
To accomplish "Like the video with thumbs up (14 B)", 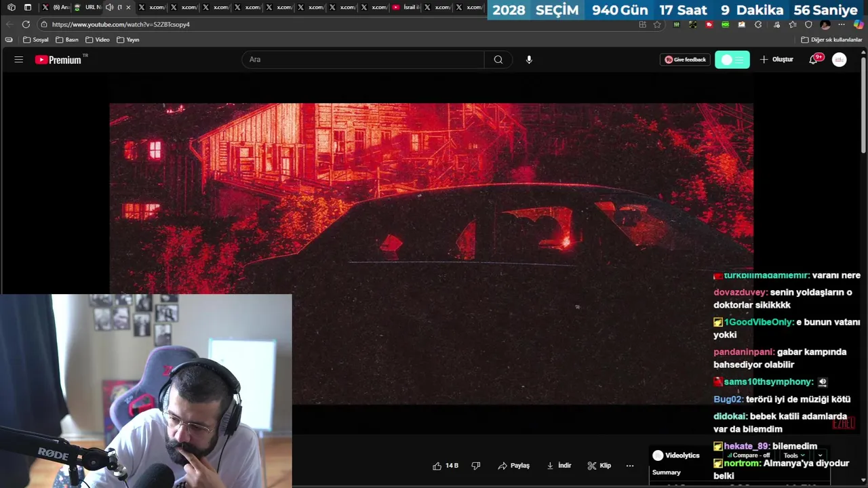I will point(446,466).
